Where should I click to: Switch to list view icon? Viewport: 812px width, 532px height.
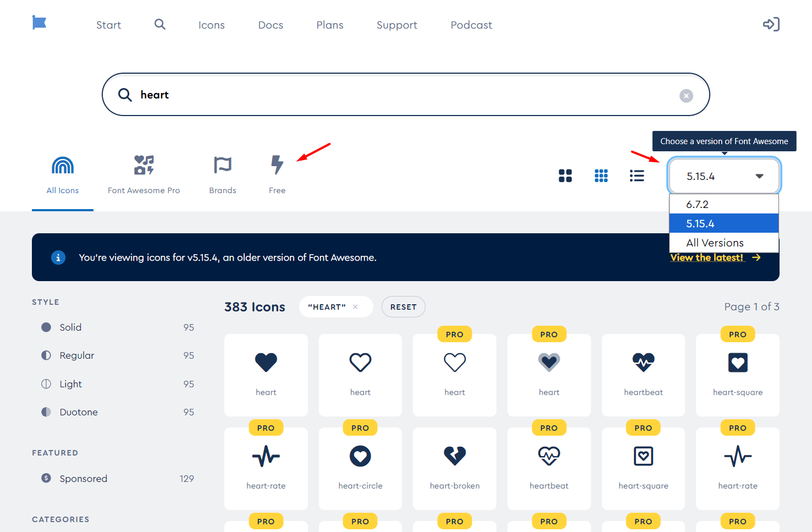[637, 176]
